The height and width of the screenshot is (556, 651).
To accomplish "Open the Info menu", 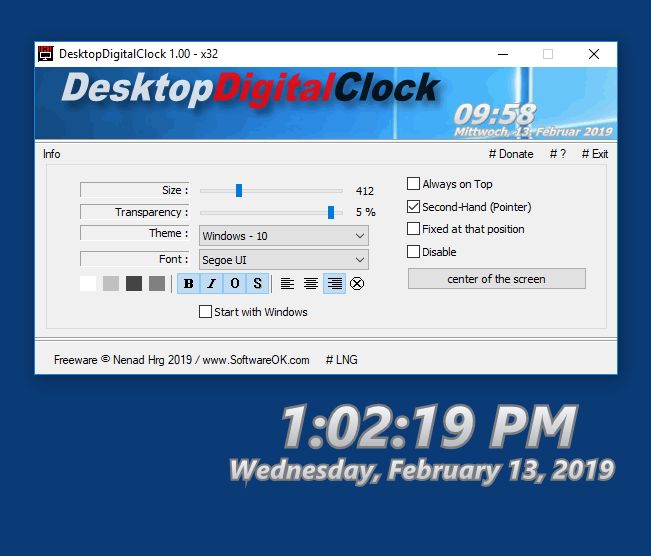I will click(x=51, y=154).
